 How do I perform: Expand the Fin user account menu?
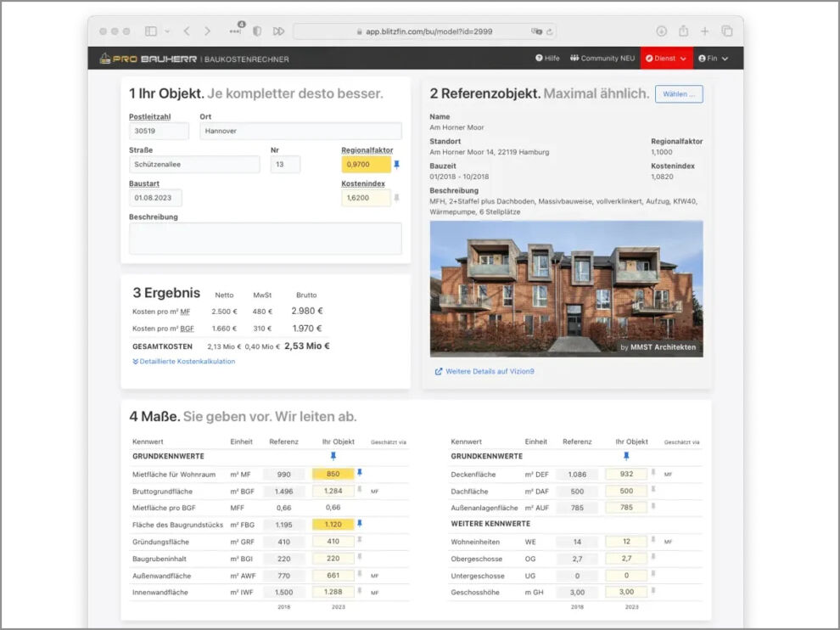click(713, 59)
